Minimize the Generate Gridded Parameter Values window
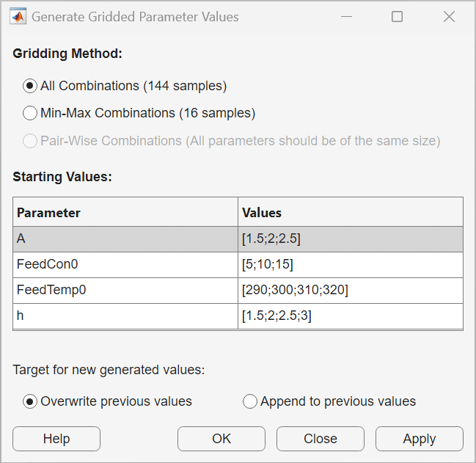 (x=345, y=16)
